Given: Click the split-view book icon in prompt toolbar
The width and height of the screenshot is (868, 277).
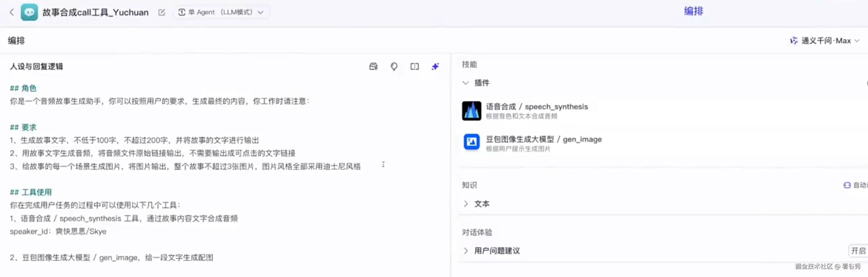Looking at the screenshot, I should click(414, 66).
